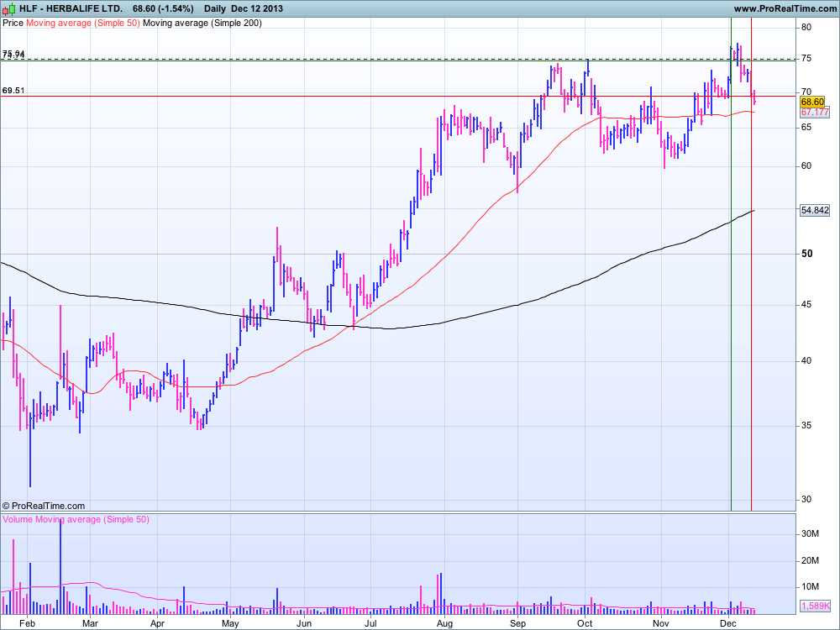This screenshot has height=630, width=840.
Task: Click the 1,589K volume value tag
Action: point(815,606)
